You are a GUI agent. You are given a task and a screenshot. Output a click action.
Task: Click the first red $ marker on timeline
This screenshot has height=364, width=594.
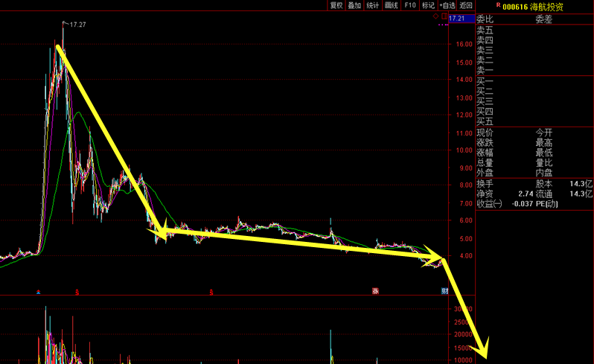[77, 291]
